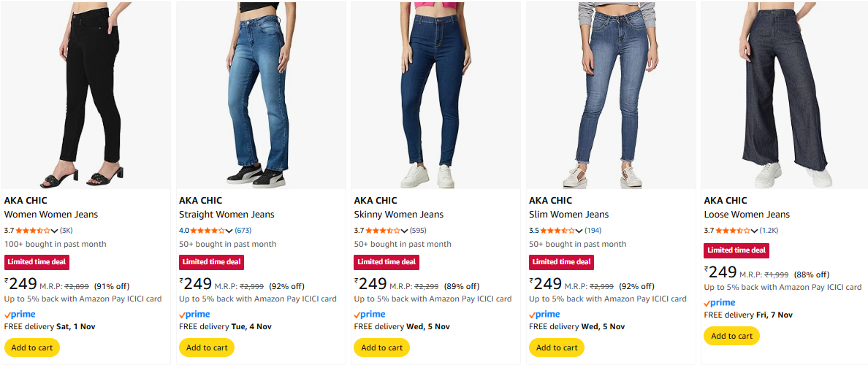Open the Straight Women Jeans product title
Image resolution: width=868 pixels, height=365 pixels.
[226, 215]
